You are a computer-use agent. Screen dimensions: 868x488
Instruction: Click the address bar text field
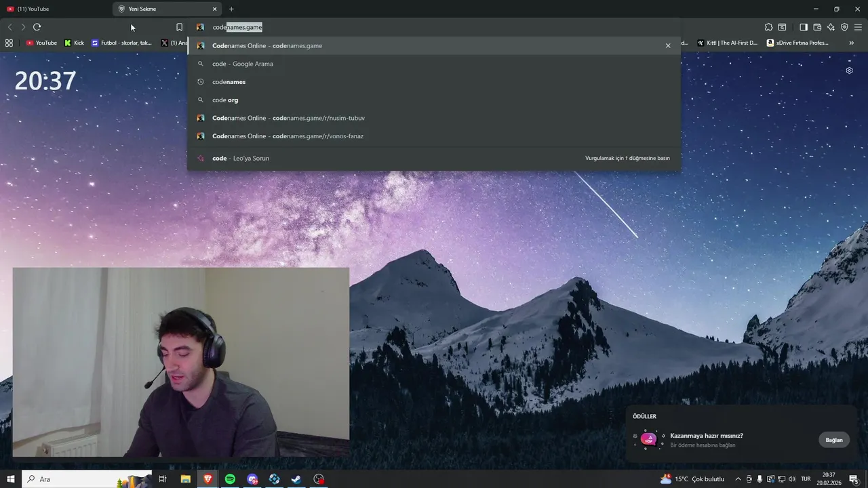pos(434,27)
